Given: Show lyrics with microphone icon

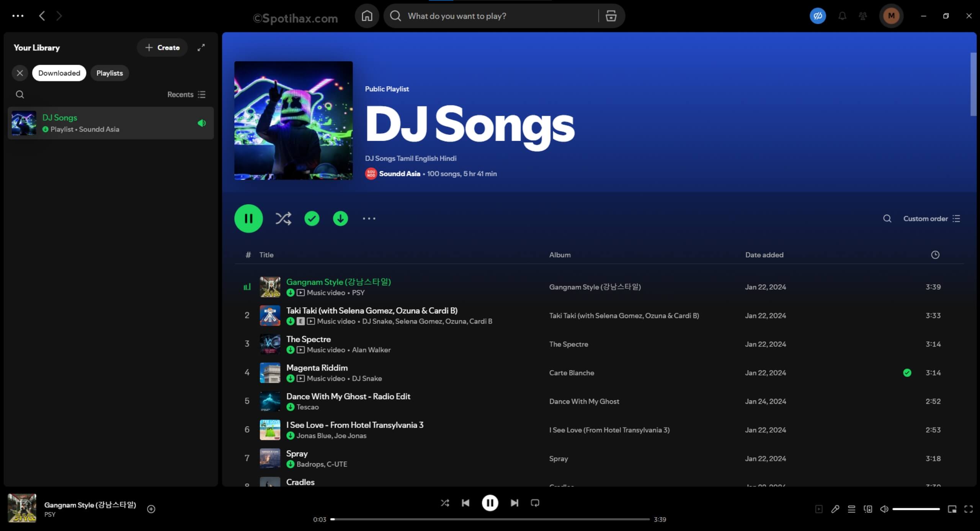Looking at the screenshot, I should pos(835,509).
